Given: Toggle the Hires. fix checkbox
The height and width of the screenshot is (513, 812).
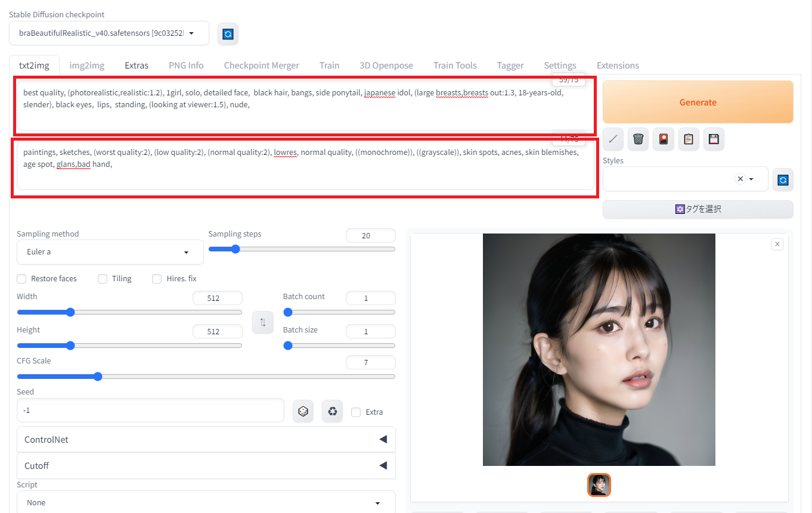Looking at the screenshot, I should (x=157, y=278).
